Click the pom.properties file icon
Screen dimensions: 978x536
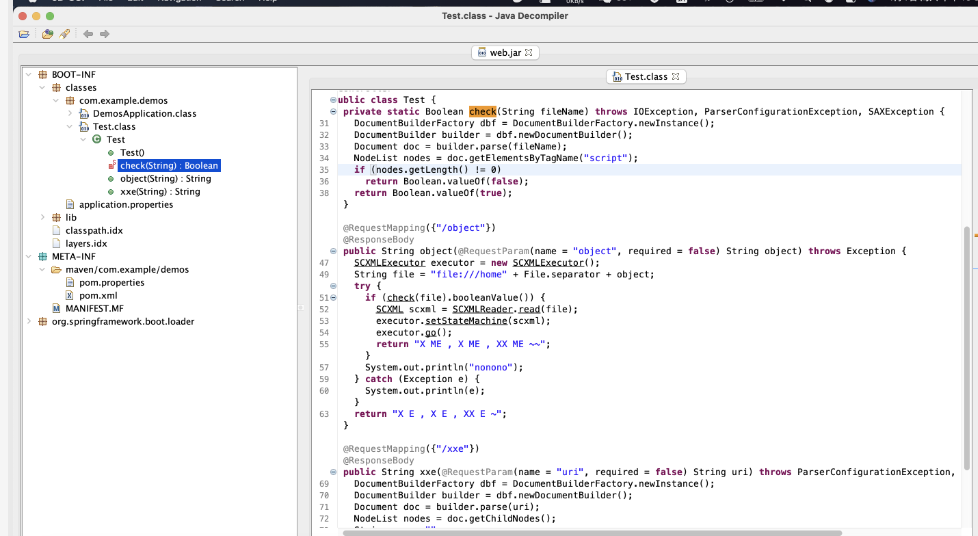[x=70, y=283]
